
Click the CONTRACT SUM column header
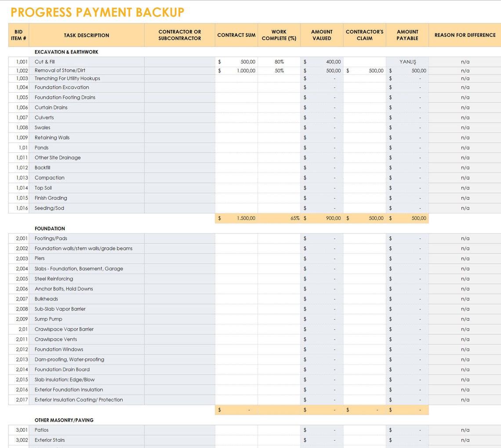[x=236, y=35]
